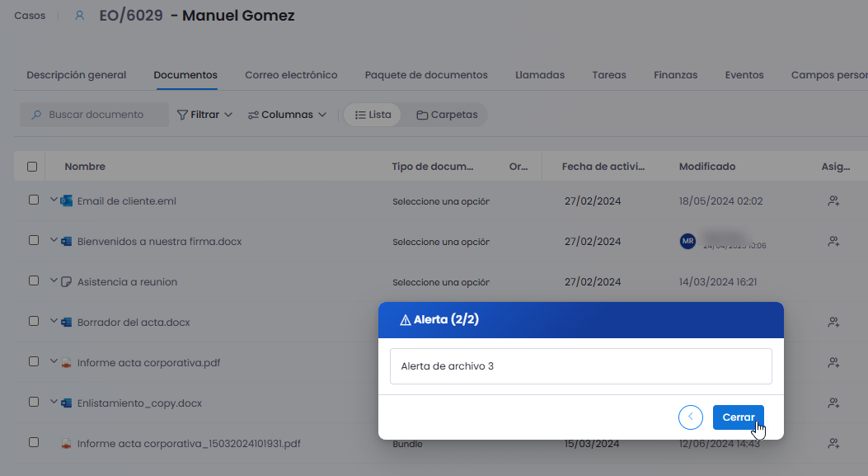The height and width of the screenshot is (476, 868).
Task: Click the MR avatar in Modificado column
Action: 687,241
